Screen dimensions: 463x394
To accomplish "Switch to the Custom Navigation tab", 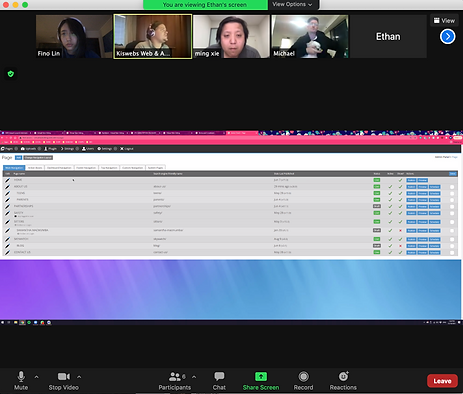I will click(132, 168).
